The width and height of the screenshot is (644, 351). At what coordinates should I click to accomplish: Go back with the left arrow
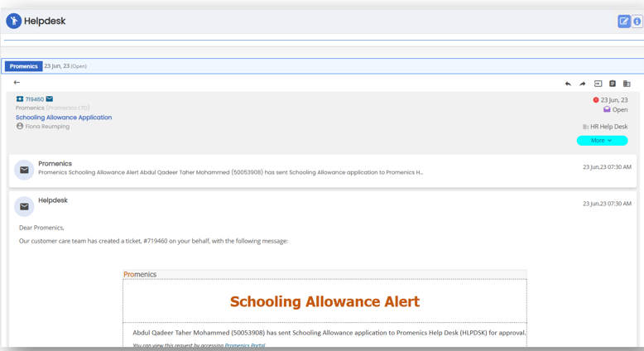17,83
